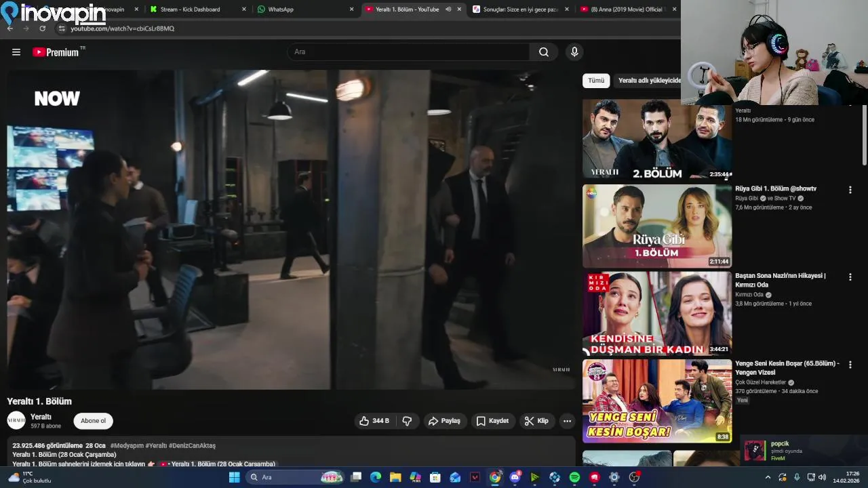Show hidden system tray icons chevron
Screen dimensions: 868x488
[x=768, y=477]
